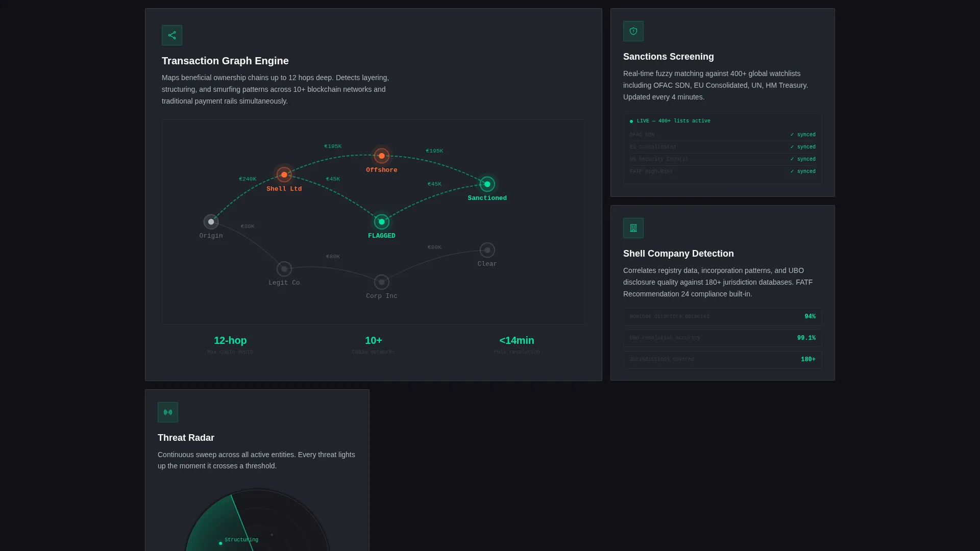Click the Legit Co node
The image size is (980, 551).
pos(284,269)
